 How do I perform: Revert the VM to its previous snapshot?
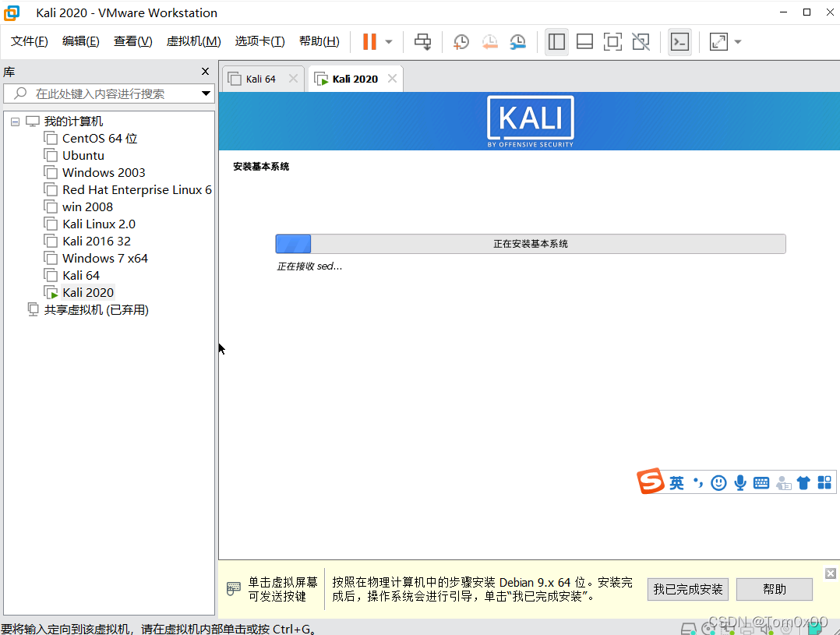[489, 42]
